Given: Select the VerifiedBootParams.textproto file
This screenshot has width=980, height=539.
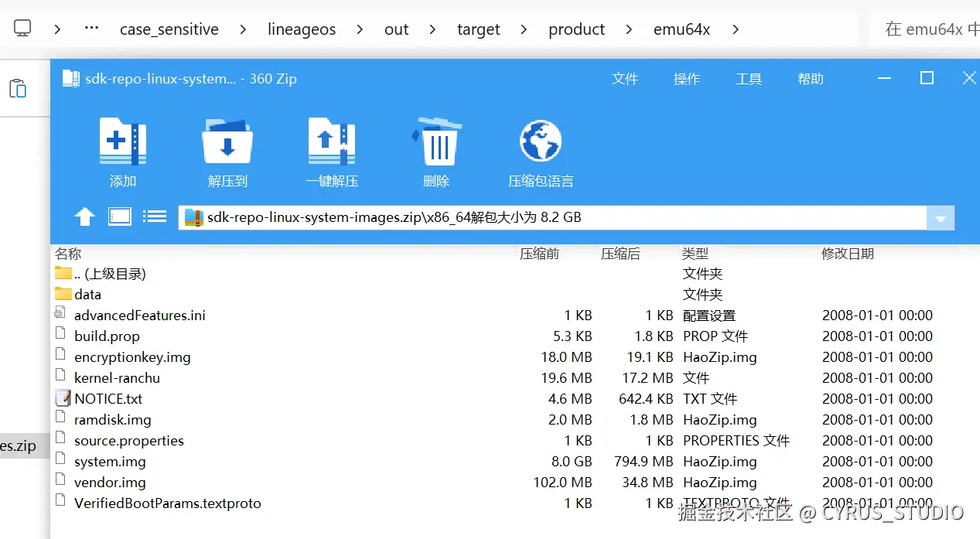Looking at the screenshot, I should pos(168,503).
